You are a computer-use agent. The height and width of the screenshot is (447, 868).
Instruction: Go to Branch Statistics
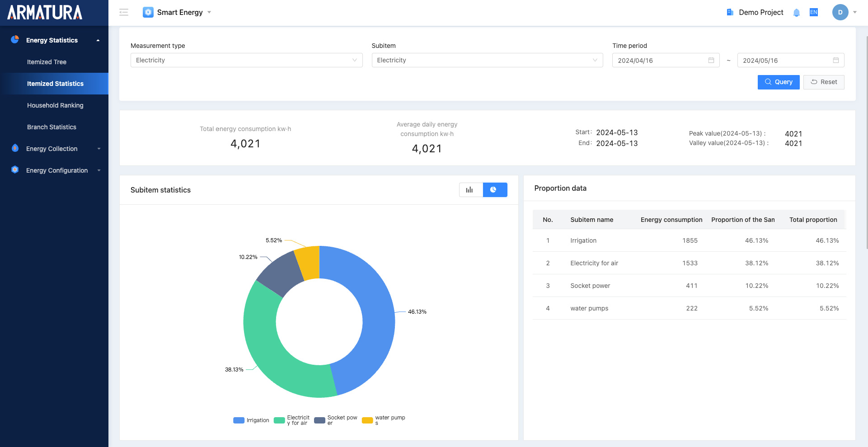(52, 127)
